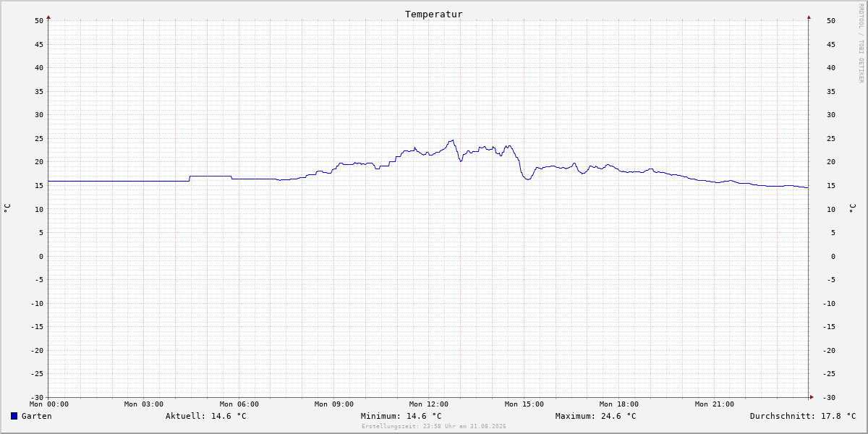Click the Mon 09:00 time axis label

tap(334, 404)
